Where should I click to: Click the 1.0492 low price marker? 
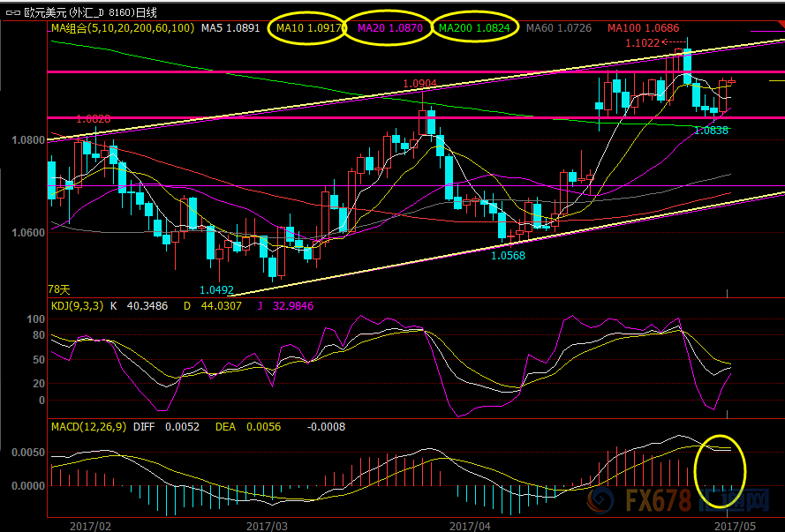tap(216, 289)
